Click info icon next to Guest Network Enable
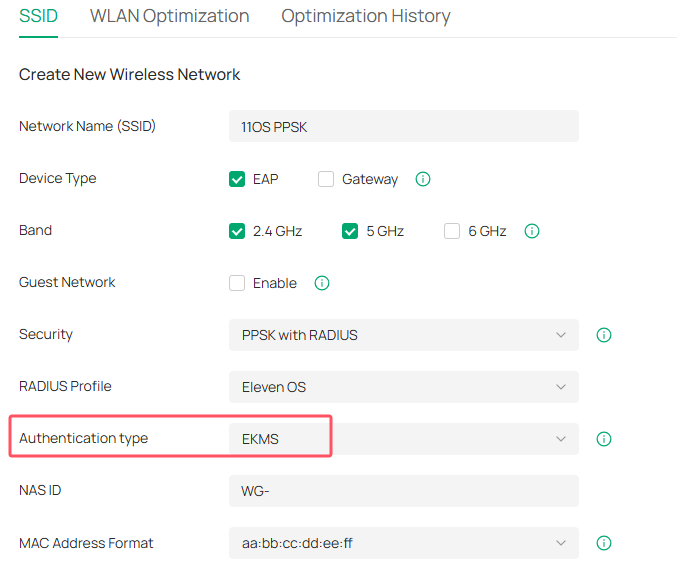The image size is (677, 574). pos(322,283)
